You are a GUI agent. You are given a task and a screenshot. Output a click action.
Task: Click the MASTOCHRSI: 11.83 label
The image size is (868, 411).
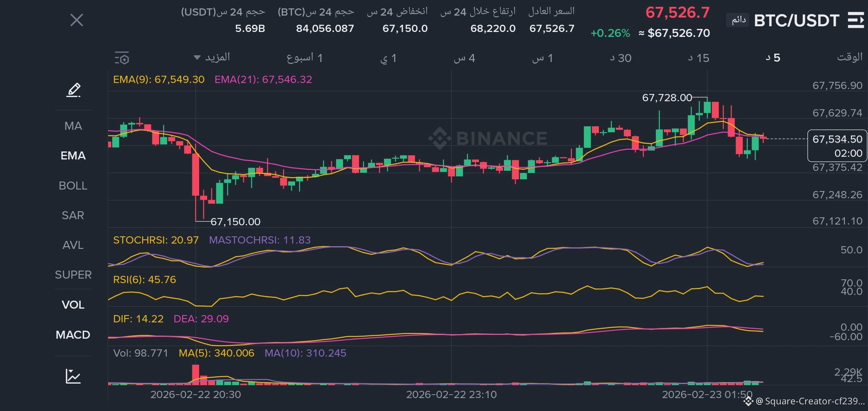point(260,240)
